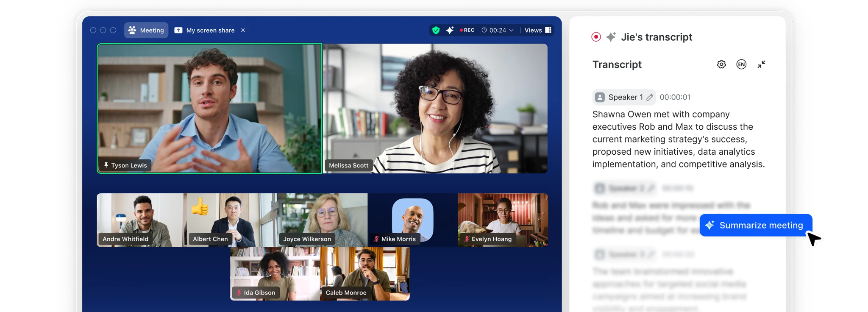The image size is (868, 312).
Task: Collapse the transcript panel with arrows icon
Action: pos(762,64)
